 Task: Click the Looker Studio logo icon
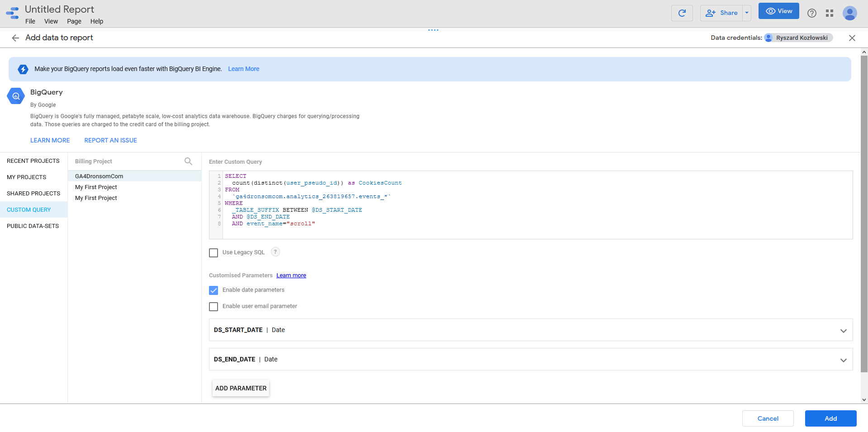[x=12, y=13]
